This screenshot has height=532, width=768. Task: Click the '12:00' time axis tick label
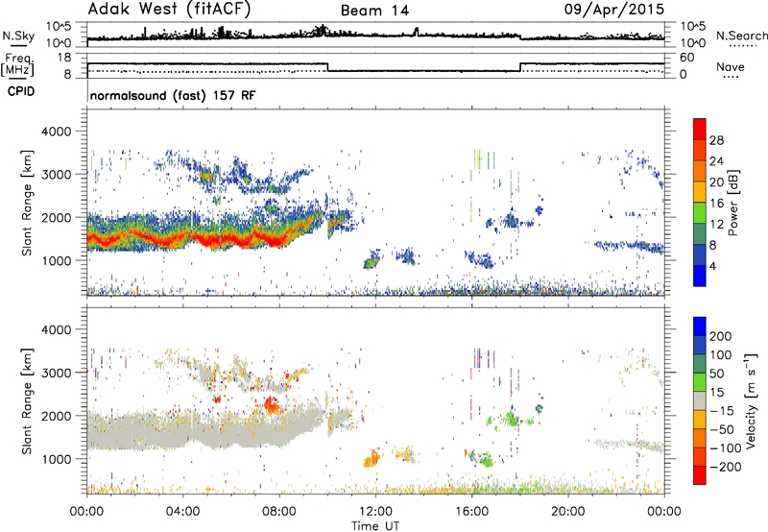(375, 512)
